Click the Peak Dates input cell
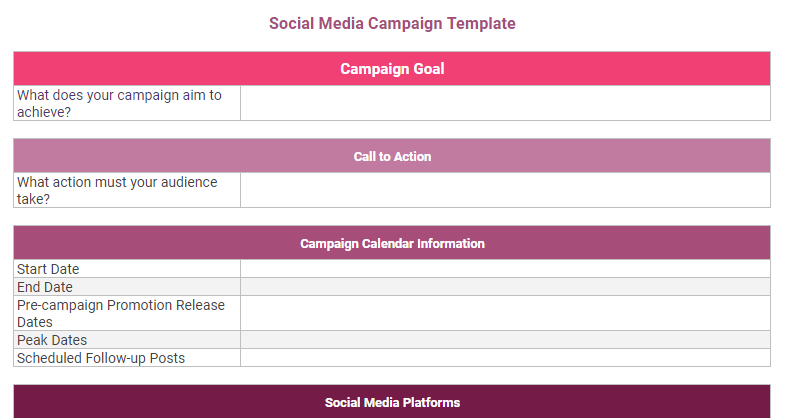Image resolution: width=791 pixels, height=418 pixels. click(x=505, y=340)
